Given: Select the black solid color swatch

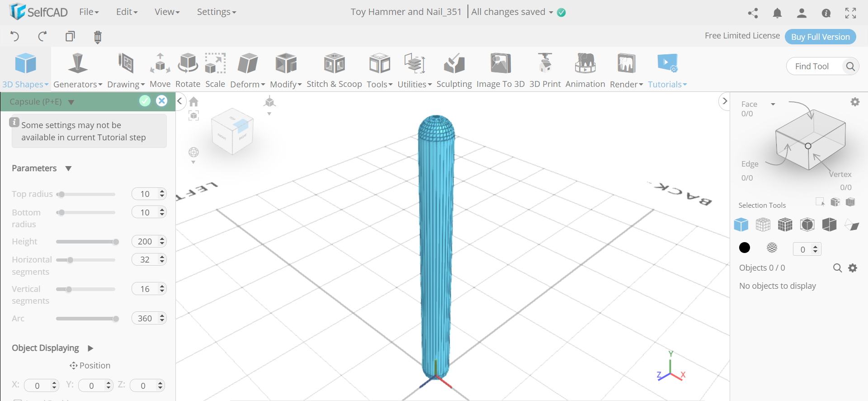Looking at the screenshot, I should (745, 248).
